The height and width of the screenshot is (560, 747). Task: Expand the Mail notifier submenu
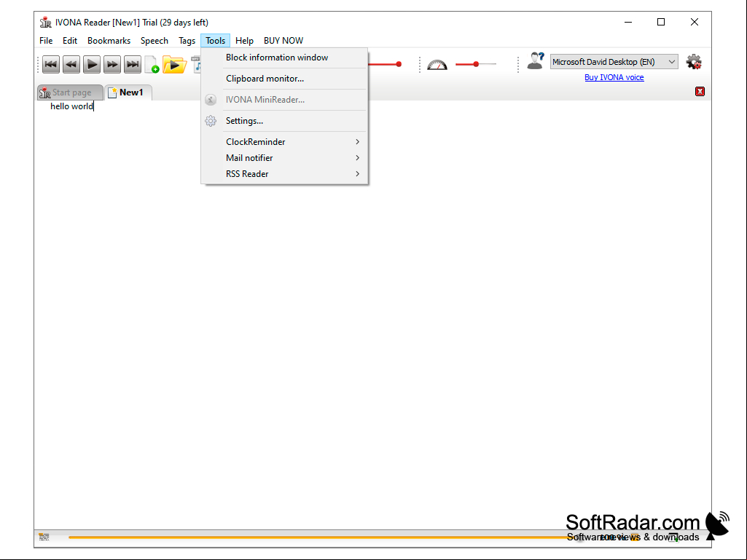[x=284, y=157]
